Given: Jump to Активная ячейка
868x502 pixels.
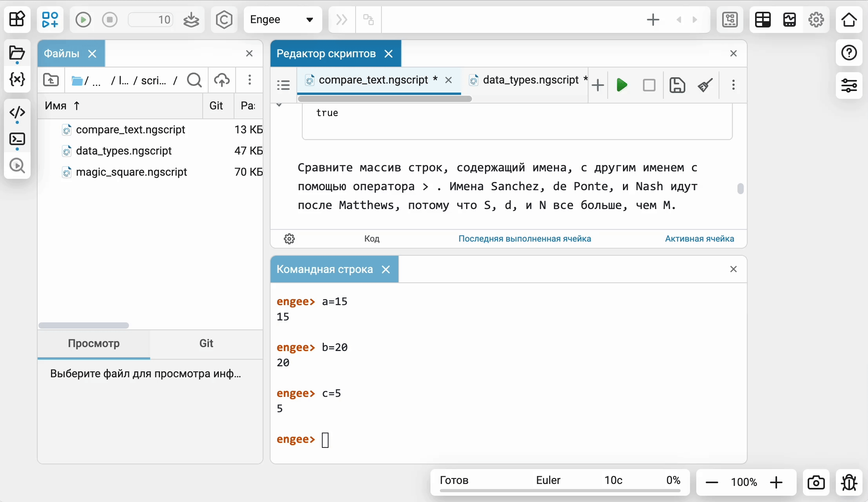Looking at the screenshot, I should (x=699, y=239).
